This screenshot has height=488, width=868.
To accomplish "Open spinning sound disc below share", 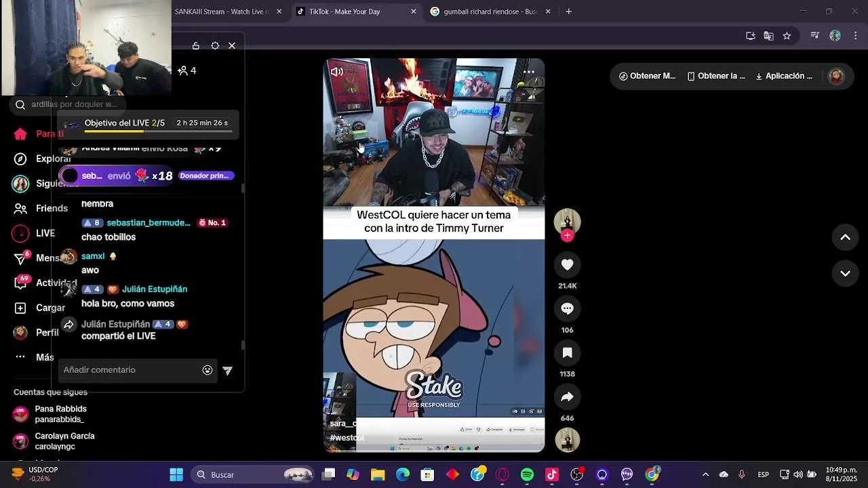I will click(568, 440).
